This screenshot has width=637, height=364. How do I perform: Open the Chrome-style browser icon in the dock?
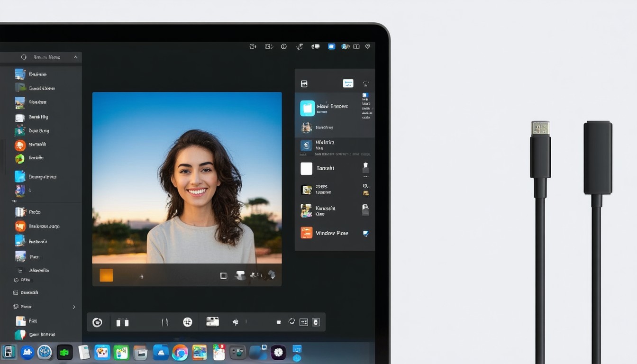point(180,352)
